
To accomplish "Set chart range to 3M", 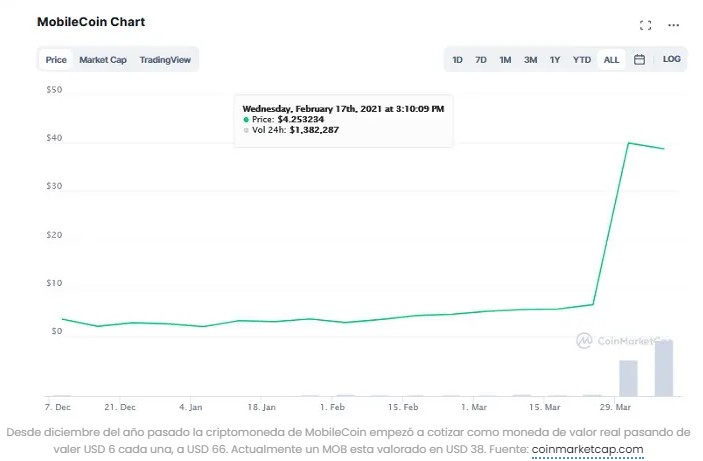I will coord(530,60).
